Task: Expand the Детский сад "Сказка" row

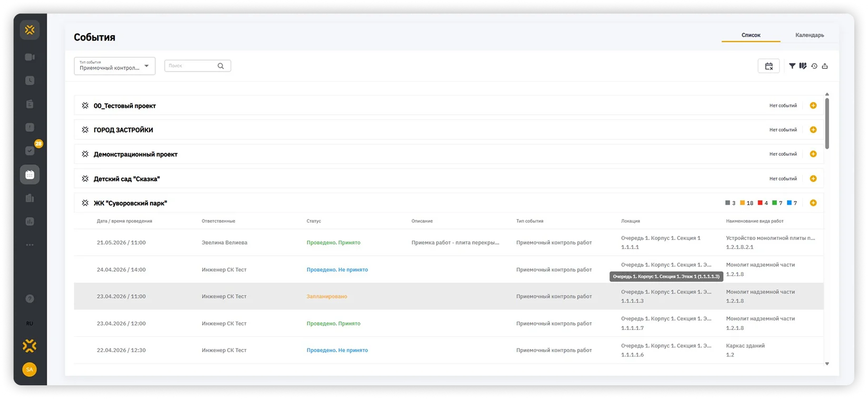Action: 449,179
